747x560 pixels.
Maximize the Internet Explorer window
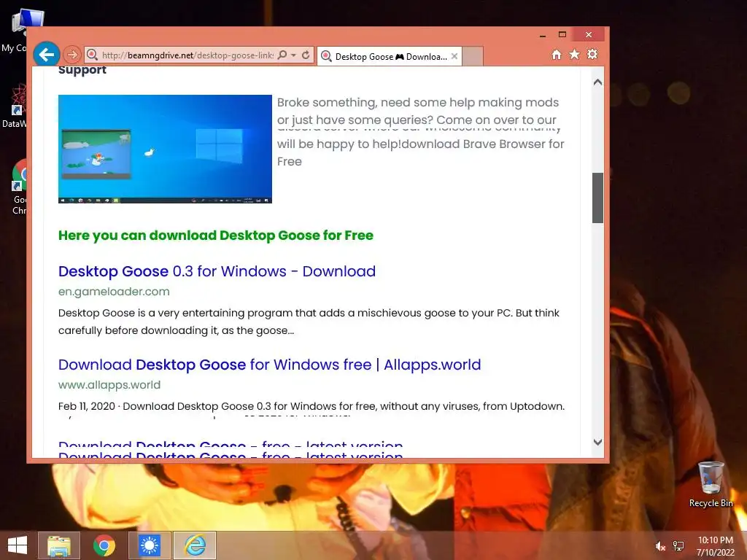pos(562,35)
